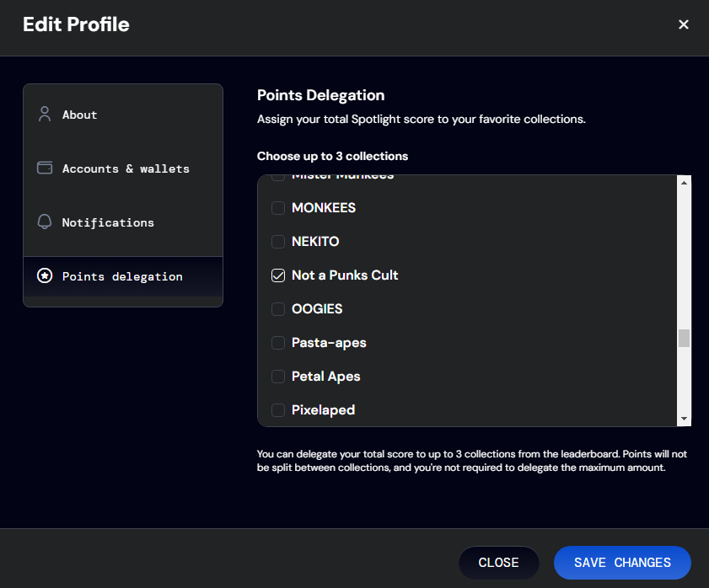709x588 pixels.
Task: Click the Pixelaped label text
Action: [323, 410]
